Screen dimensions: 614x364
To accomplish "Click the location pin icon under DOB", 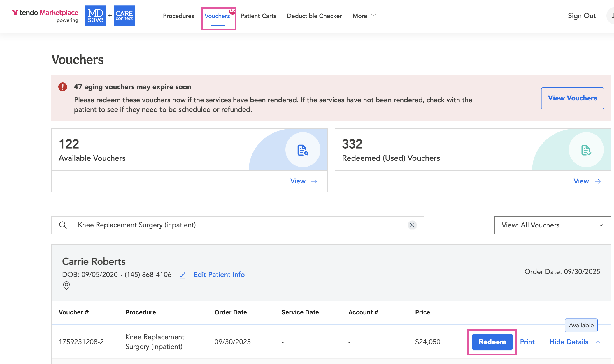I will pos(66,285).
